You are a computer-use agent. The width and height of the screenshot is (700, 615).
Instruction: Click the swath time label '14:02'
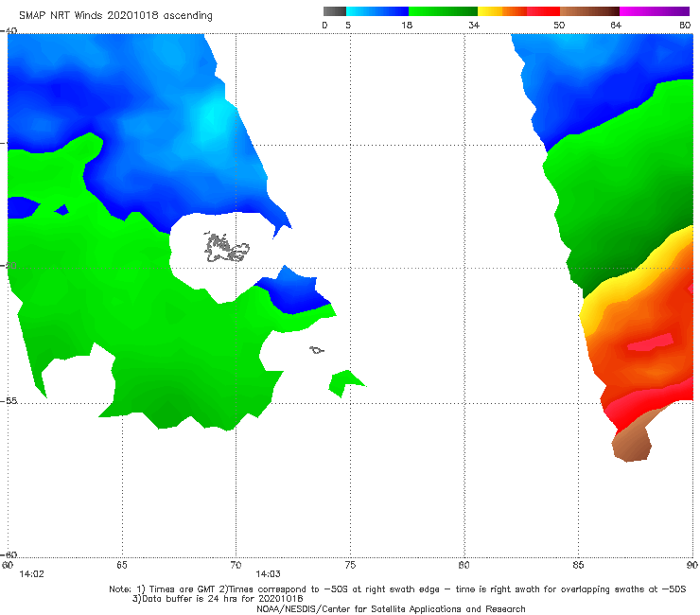coord(32,574)
